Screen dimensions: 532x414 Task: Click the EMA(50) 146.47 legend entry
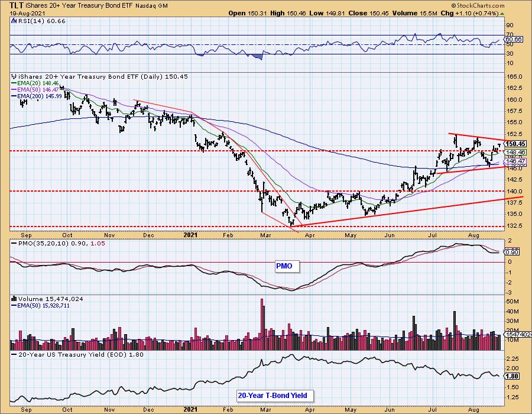[x=35, y=89]
